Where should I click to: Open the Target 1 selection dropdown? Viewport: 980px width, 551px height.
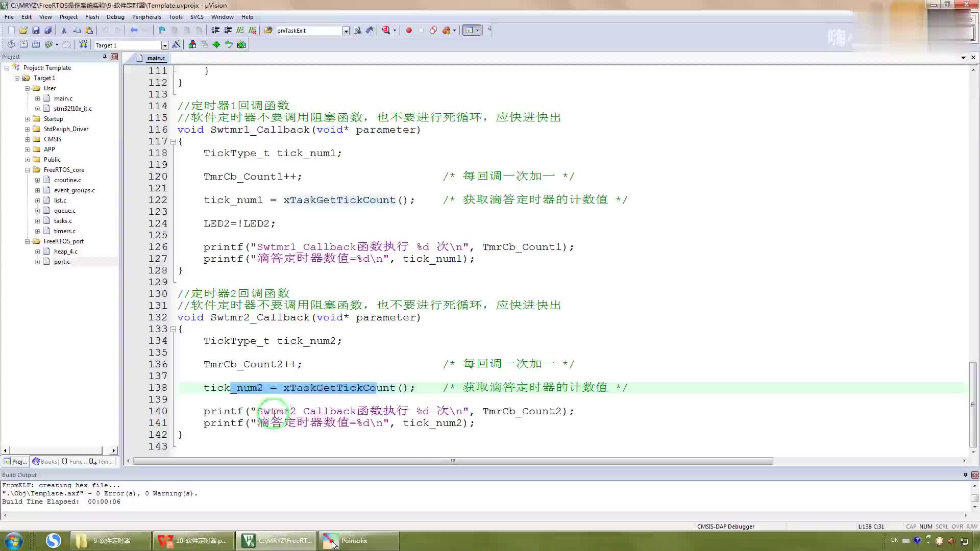tap(164, 45)
